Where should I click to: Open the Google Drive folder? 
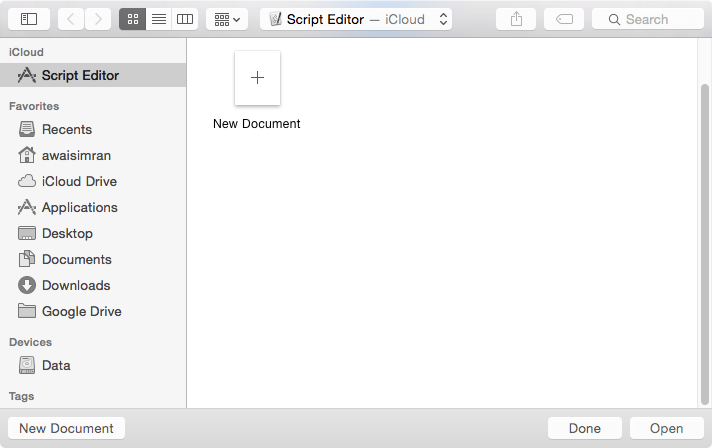click(93, 311)
